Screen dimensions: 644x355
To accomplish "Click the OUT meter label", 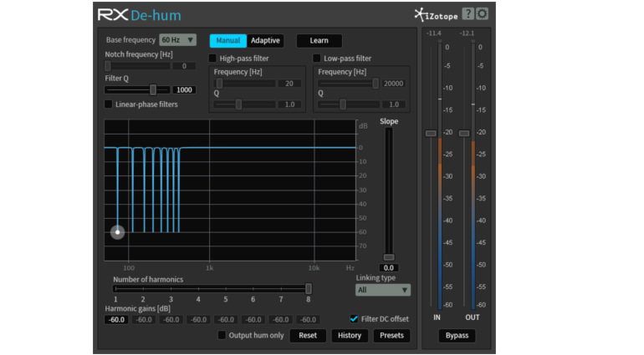I will 473,317.
